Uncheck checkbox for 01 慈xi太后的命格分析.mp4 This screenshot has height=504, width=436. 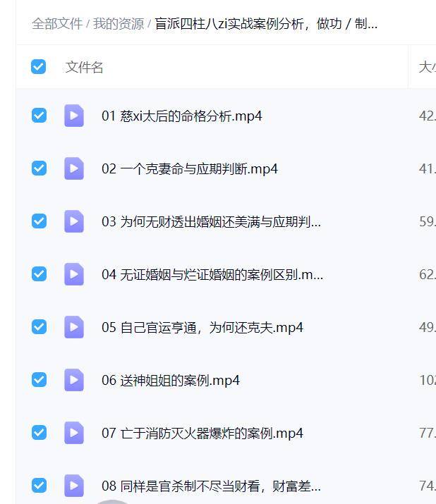pyautogui.click(x=39, y=116)
